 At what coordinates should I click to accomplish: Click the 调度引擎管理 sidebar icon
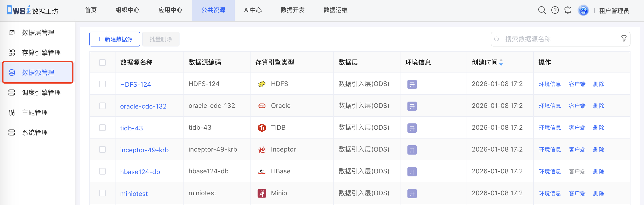tap(12, 93)
